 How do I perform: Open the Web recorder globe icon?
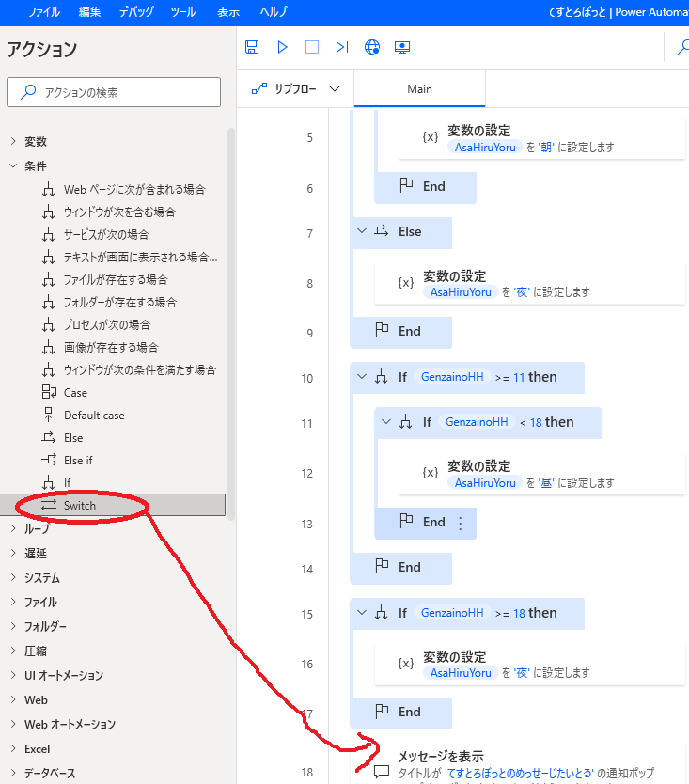(x=372, y=47)
